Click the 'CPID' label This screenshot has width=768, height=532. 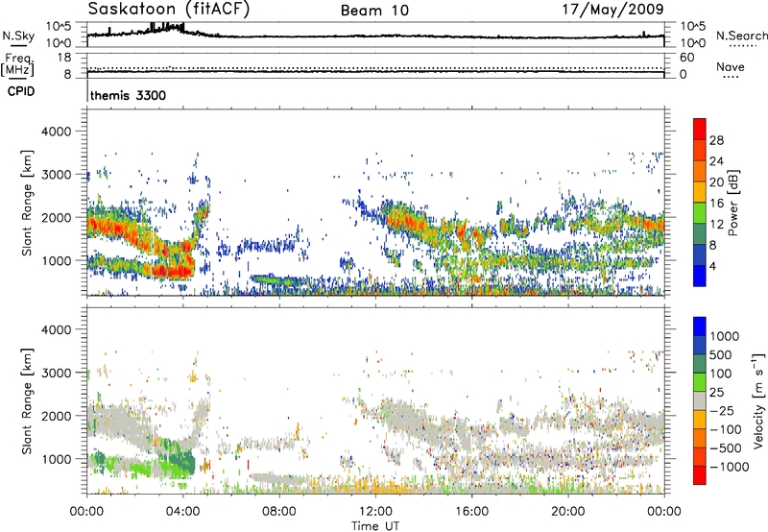click(21, 91)
